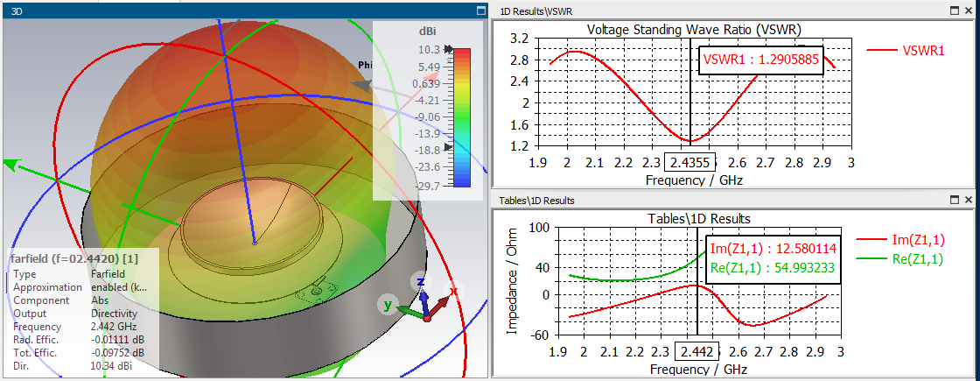Select the vertical marker line in the VSWR plot

click(689, 94)
